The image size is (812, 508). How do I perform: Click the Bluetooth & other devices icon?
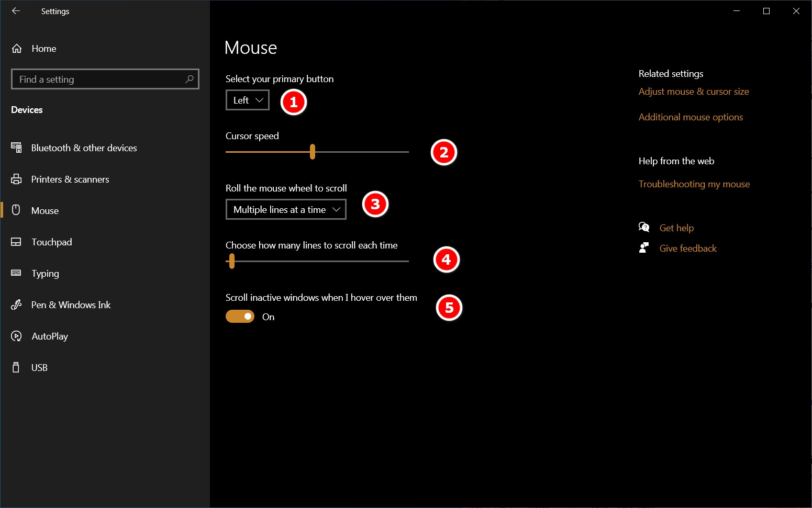[16, 148]
